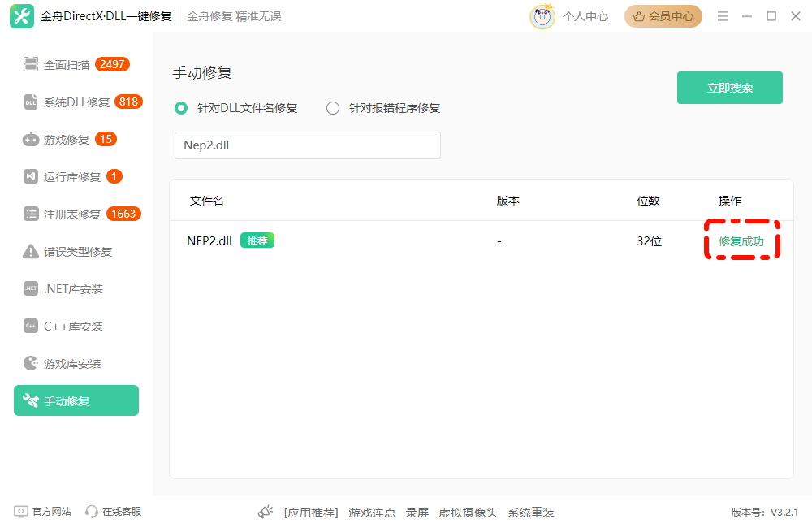This screenshot has height=528, width=812.
Task: Open 系统DLL修复 section
Action: [76, 102]
